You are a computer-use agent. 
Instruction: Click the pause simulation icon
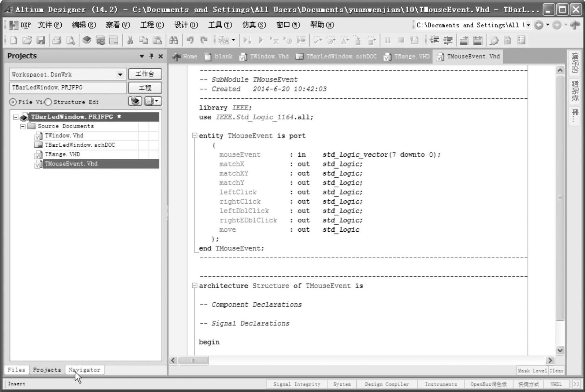pyautogui.click(x=388, y=40)
